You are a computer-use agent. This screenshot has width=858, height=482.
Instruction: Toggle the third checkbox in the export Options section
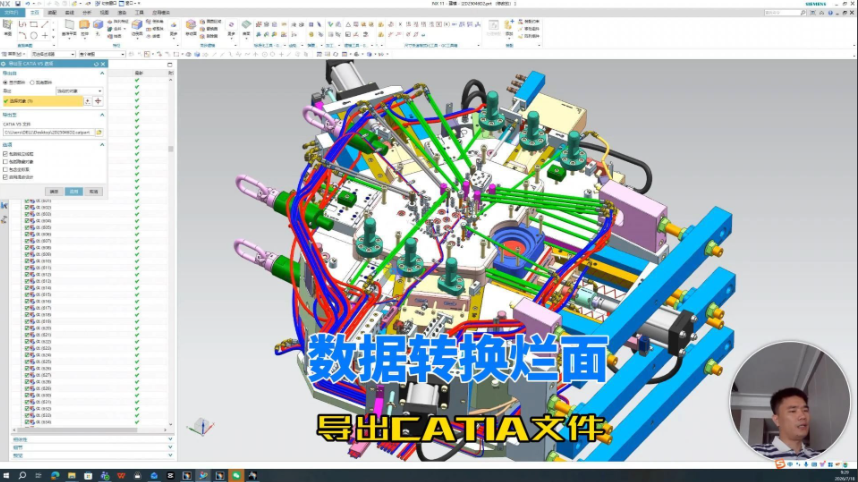point(5,170)
